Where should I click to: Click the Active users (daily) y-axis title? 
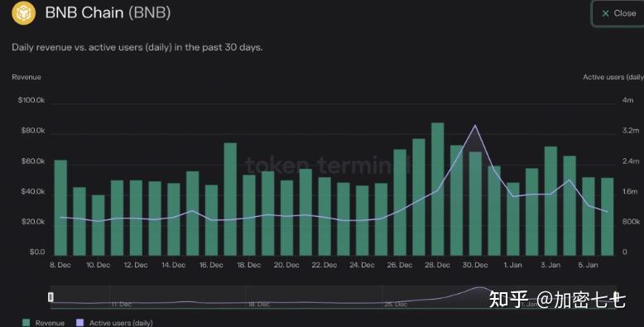point(613,77)
